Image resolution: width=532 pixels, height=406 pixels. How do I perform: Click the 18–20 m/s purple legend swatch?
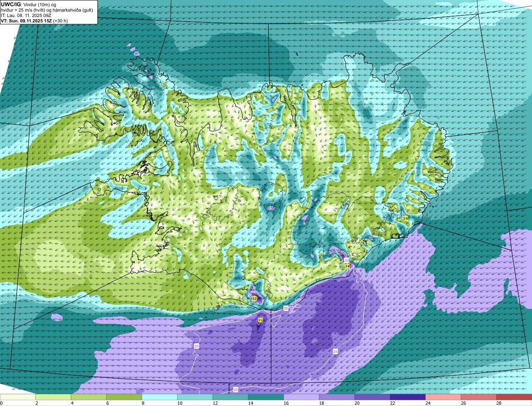pyautogui.click(x=337, y=397)
